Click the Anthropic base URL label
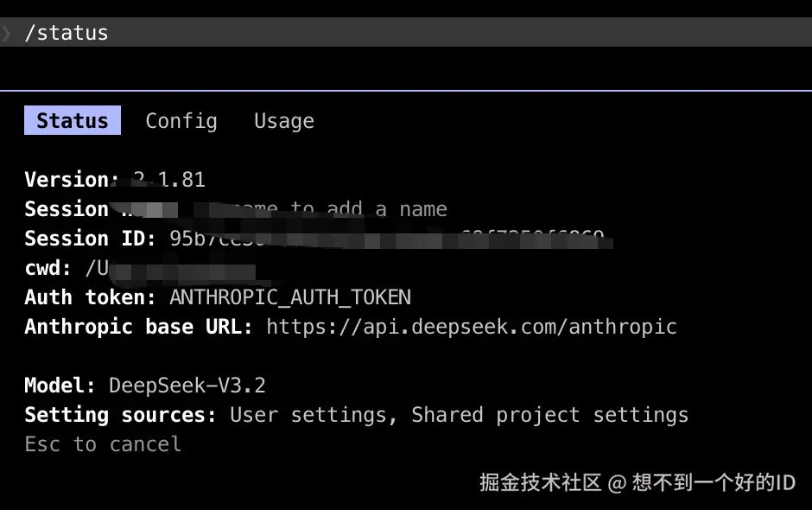 point(138,327)
